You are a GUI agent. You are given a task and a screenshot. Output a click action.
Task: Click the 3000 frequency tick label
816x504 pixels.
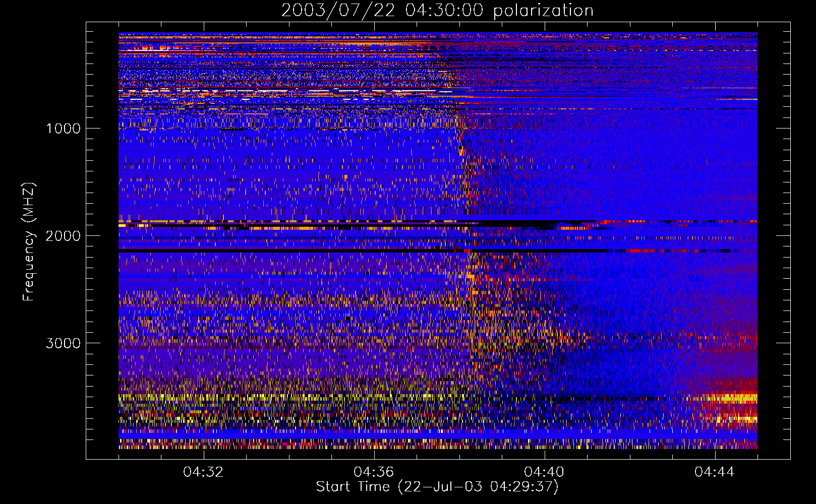63,343
